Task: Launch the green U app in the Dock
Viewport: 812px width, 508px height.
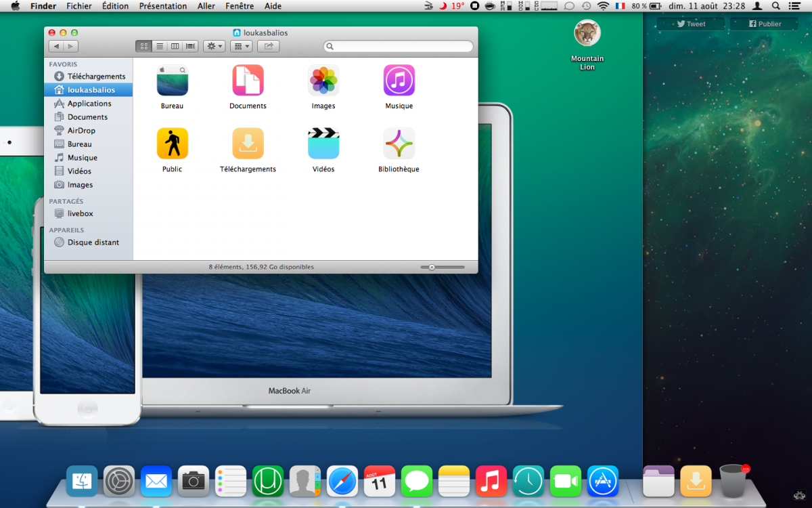Action: 268,482
